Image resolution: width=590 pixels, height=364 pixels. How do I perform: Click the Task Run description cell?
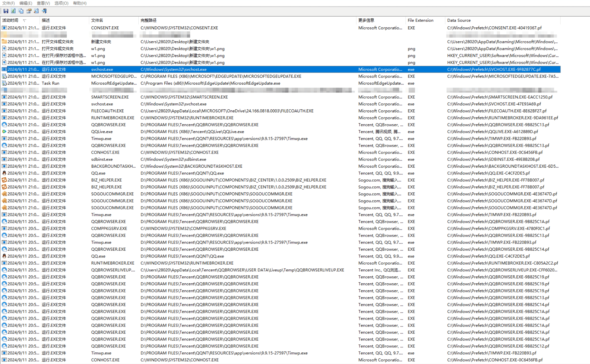point(50,83)
